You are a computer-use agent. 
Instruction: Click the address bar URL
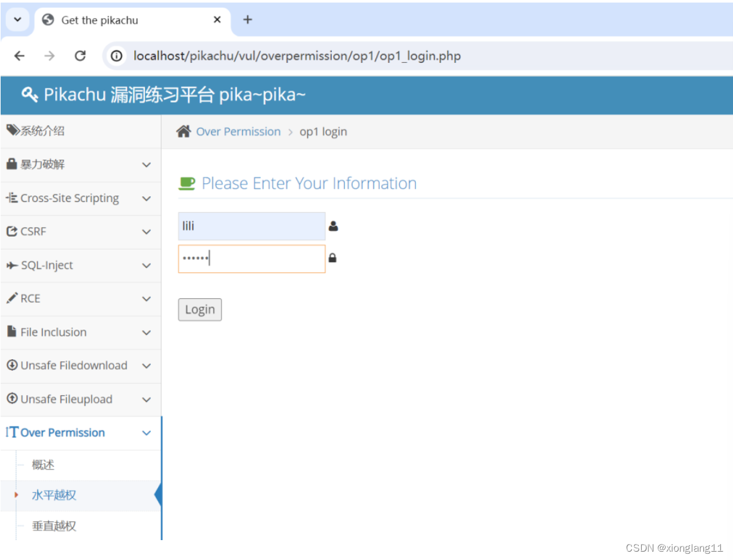297,56
